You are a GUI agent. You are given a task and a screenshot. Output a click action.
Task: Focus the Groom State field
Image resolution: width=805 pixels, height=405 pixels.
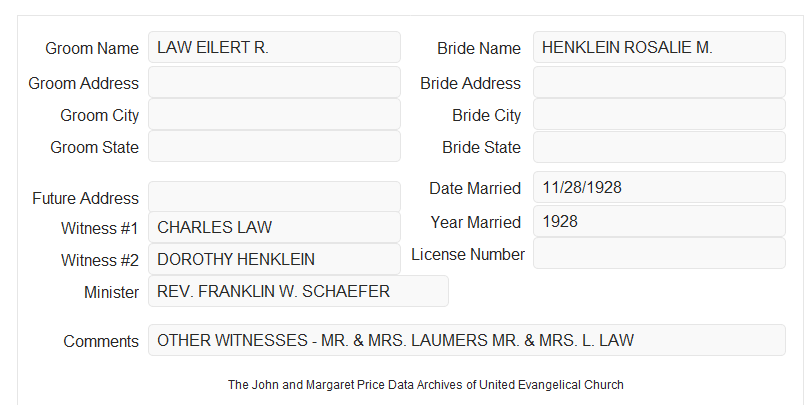(274, 146)
